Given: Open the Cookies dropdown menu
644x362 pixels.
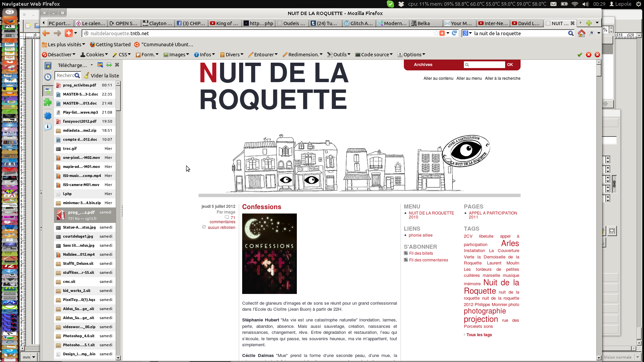Looking at the screenshot, I should coord(94,55).
